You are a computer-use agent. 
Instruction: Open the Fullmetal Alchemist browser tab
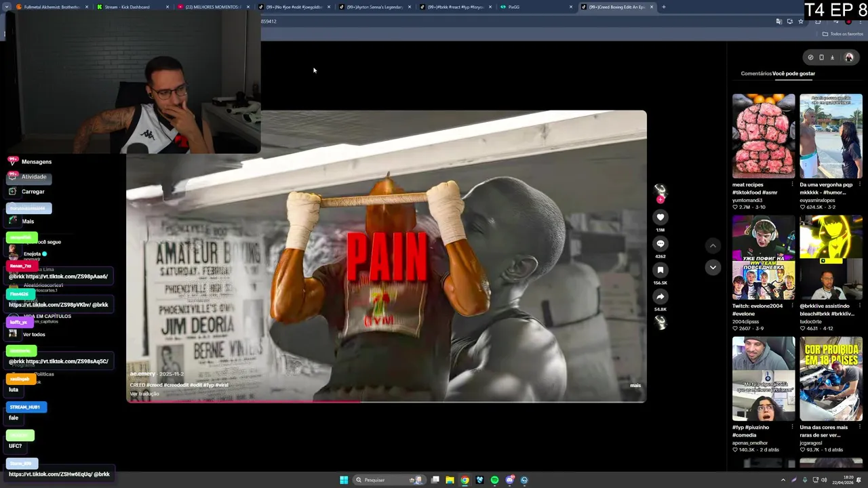click(52, 7)
